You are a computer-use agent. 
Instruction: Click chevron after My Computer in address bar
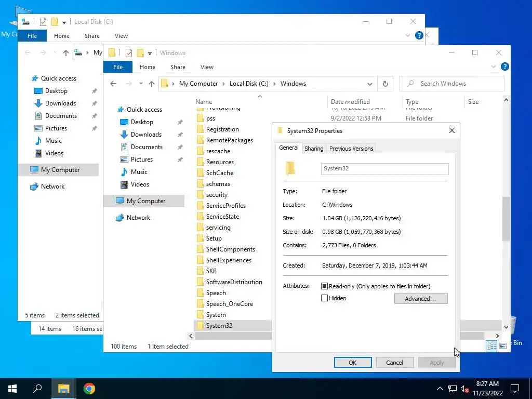(x=223, y=84)
